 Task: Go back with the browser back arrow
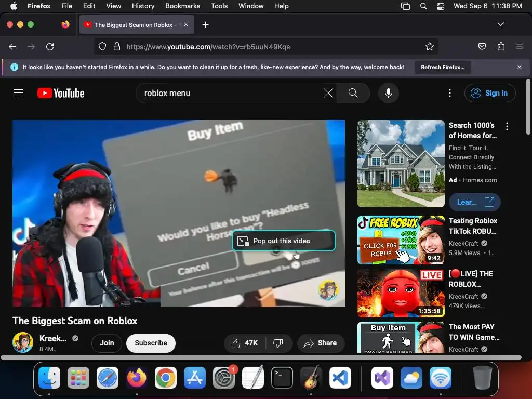(12, 46)
